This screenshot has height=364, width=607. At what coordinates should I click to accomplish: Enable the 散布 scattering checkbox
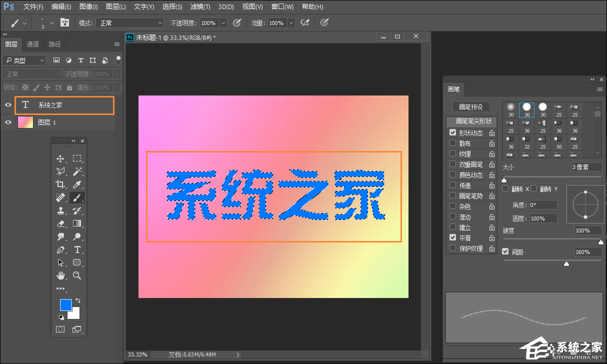coord(452,143)
